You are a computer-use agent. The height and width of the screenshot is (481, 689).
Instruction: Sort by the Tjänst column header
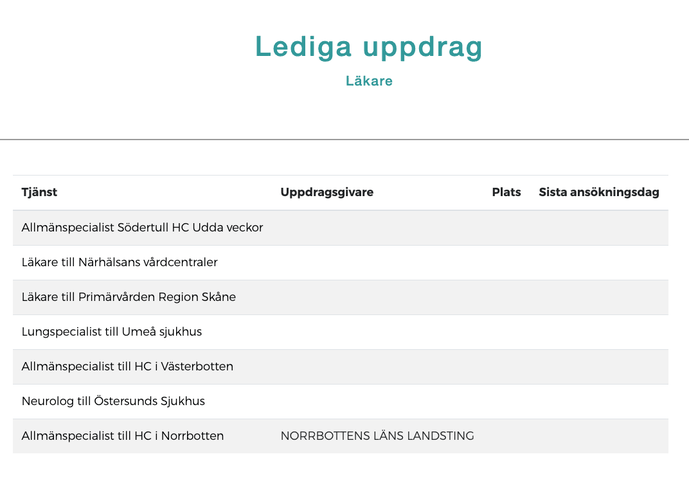click(39, 192)
